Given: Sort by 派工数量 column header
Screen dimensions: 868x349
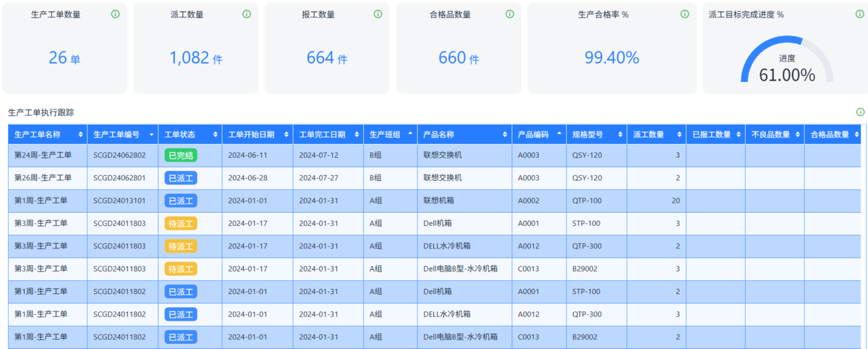Looking at the screenshot, I should click(x=678, y=135).
